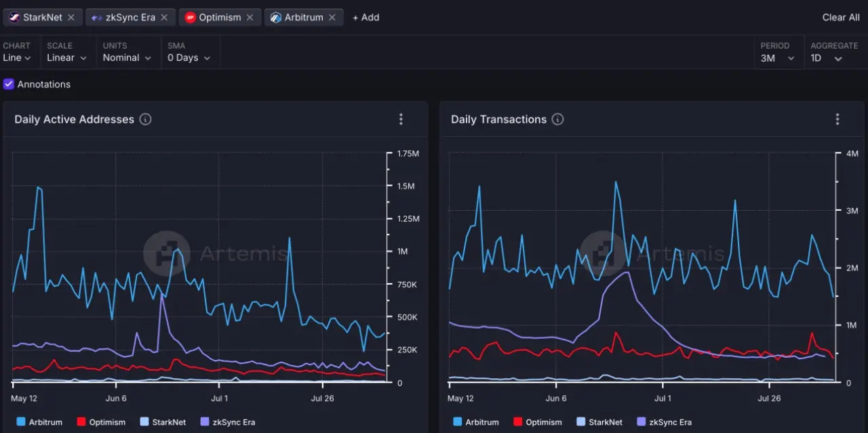
Task: Open Daily Transactions three-dot options menu
Action: (837, 119)
